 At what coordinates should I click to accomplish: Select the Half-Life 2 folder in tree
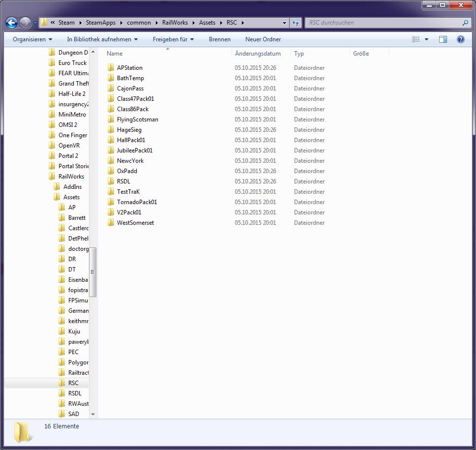[x=72, y=94]
